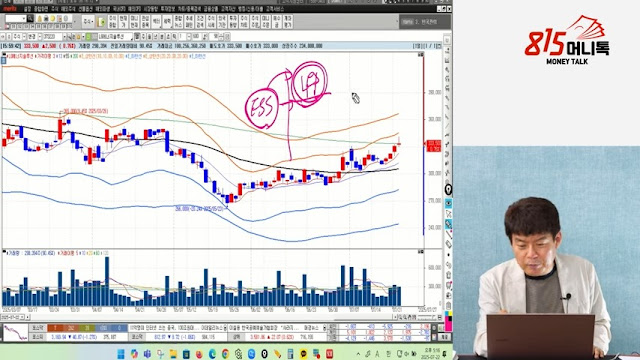Image resolution: width=640 pixels, height=360 pixels.
Task: Open the market type dropdown in chart toolbar
Action: (18, 37)
